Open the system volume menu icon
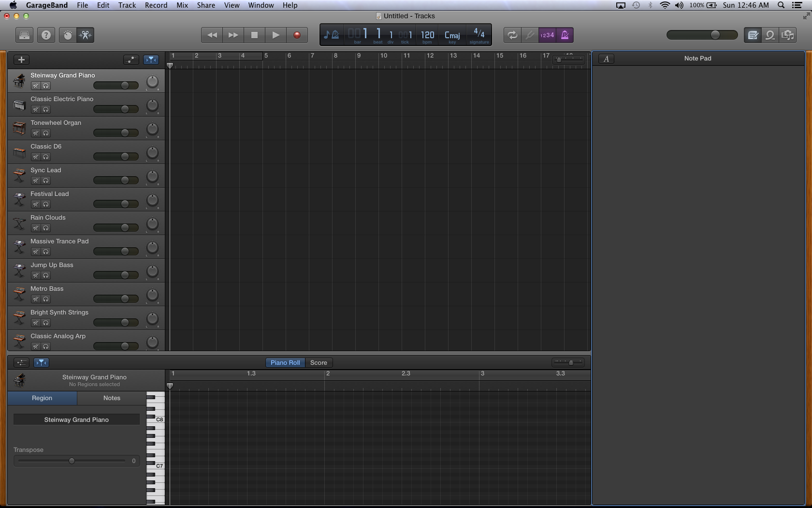 679,5
